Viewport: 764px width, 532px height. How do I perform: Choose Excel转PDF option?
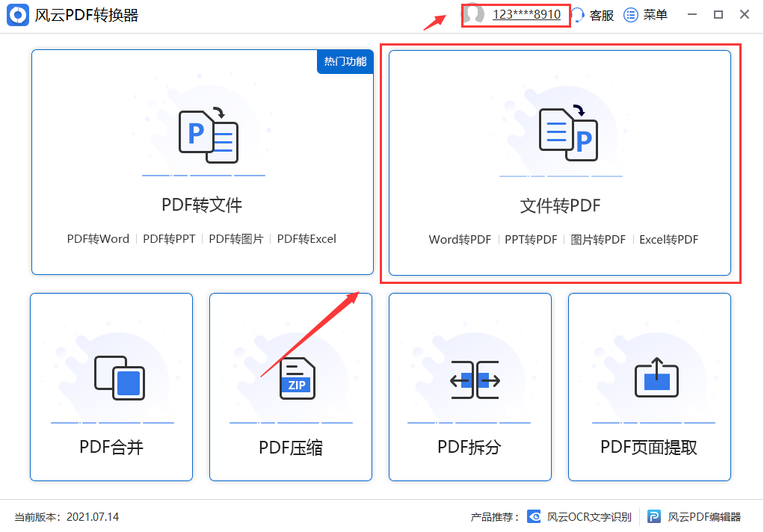coord(668,240)
